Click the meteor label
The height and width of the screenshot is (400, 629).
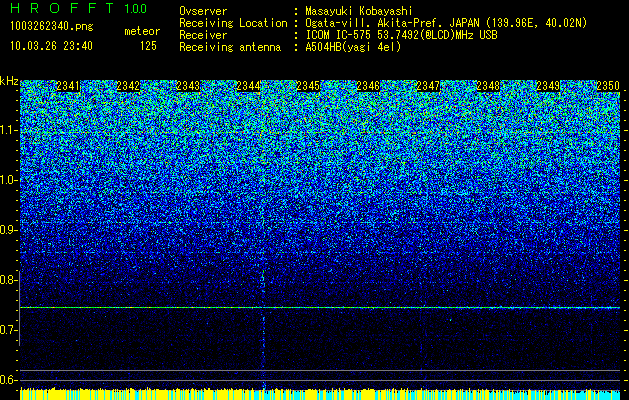142,31
